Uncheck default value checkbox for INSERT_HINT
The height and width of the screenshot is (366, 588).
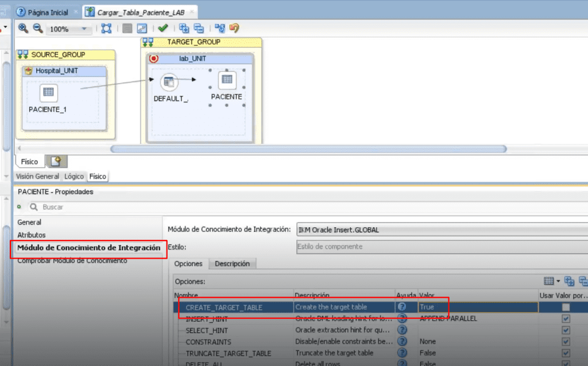click(x=566, y=319)
